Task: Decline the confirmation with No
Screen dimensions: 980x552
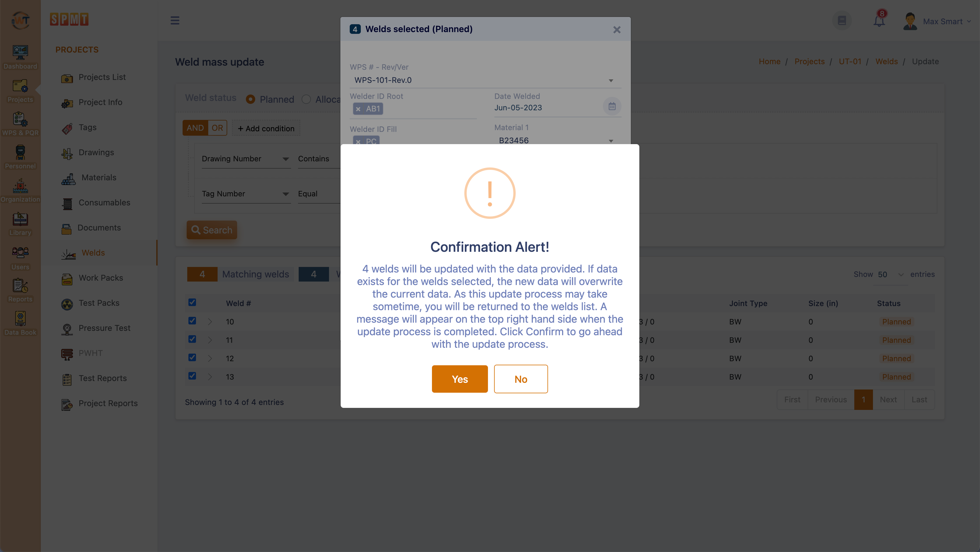Action: [521, 379]
